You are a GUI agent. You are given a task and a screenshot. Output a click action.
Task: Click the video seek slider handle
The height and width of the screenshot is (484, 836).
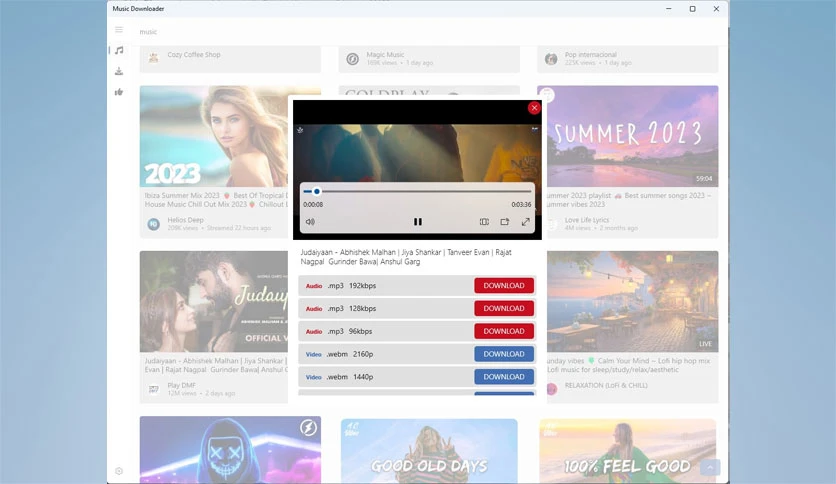[317, 191]
